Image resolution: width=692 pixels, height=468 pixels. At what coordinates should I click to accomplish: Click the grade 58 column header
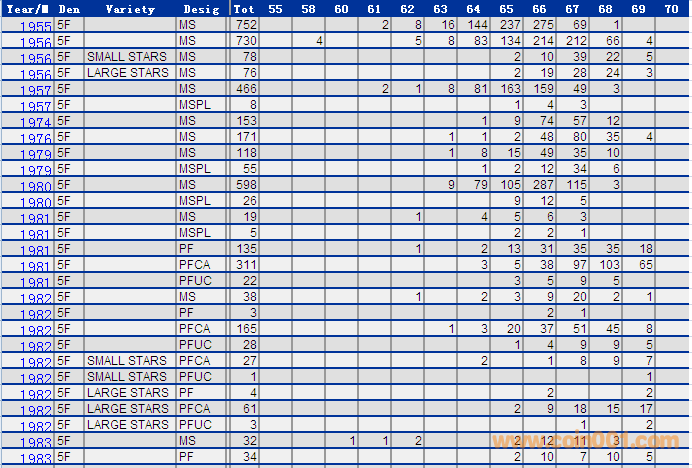tap(309, 8)
